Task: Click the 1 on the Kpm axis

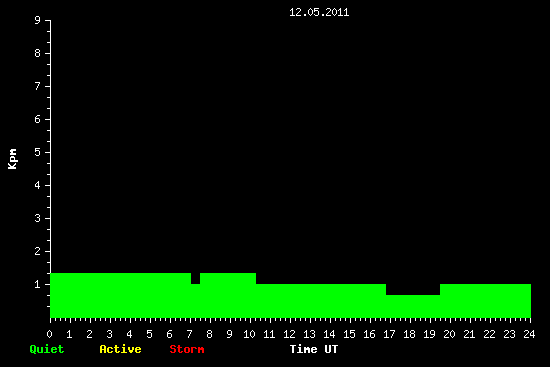Action: (38, 284)
